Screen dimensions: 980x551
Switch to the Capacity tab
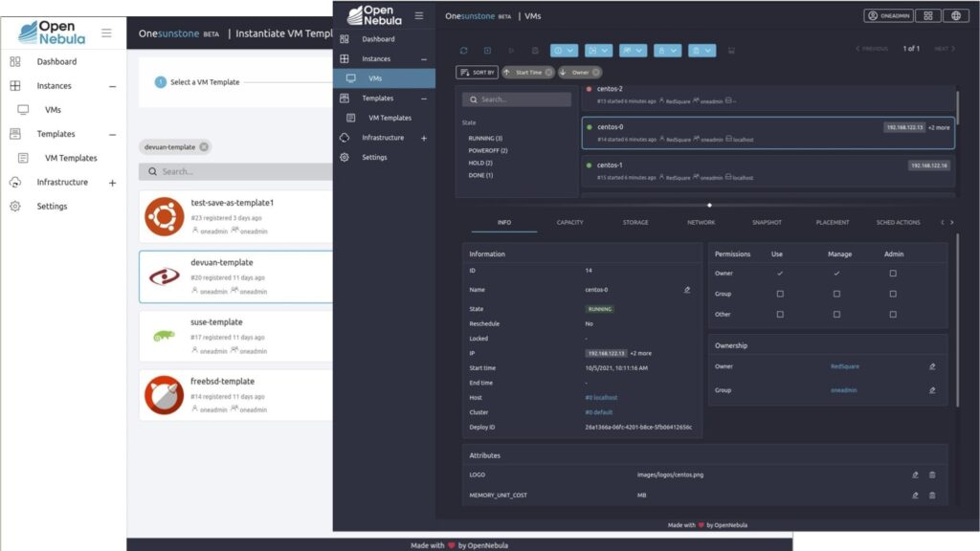coord(570,222)
